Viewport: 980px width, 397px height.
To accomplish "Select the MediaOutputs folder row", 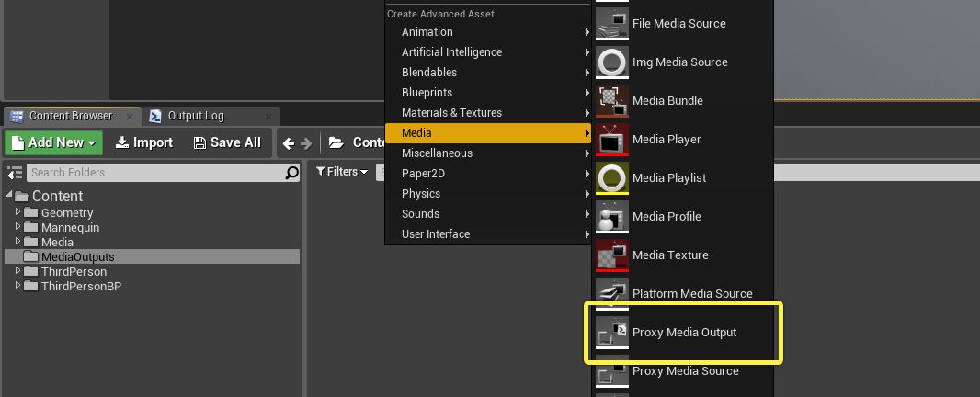I will (x=152, y=256).
